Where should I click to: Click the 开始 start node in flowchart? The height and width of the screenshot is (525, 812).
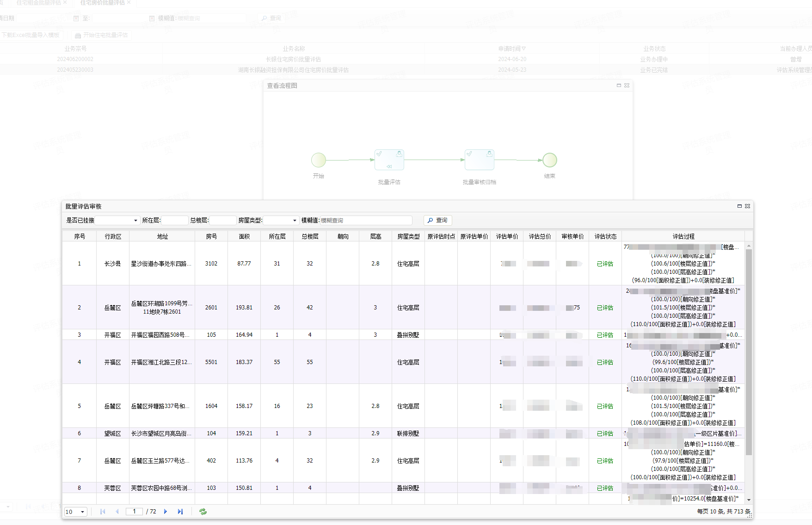point(319,160)
